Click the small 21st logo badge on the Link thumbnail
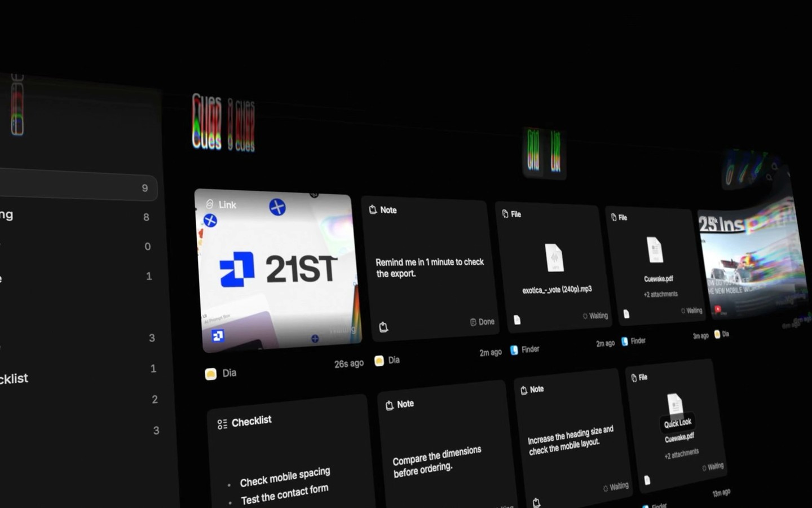This screenshot has width=812, height=508. tap(218, 336)
